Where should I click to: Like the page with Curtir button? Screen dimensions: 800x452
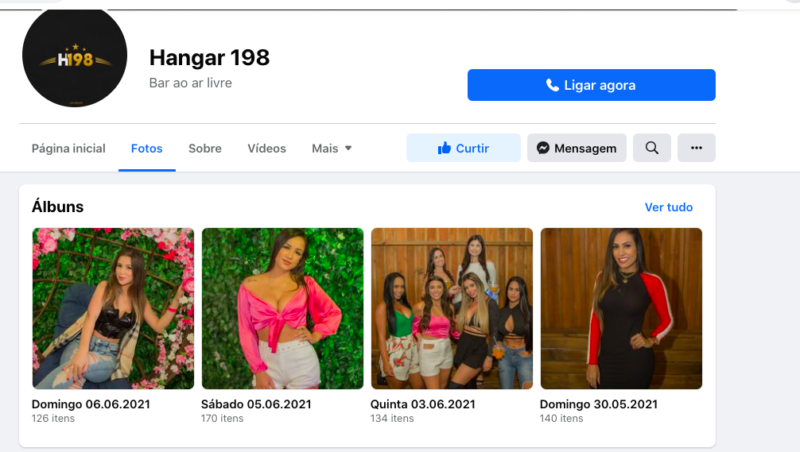coord(463,148)
